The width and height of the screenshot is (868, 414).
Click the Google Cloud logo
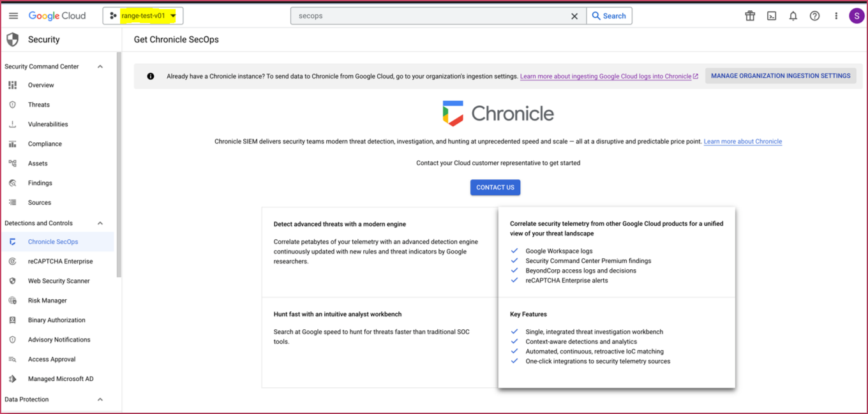point(57,16)
